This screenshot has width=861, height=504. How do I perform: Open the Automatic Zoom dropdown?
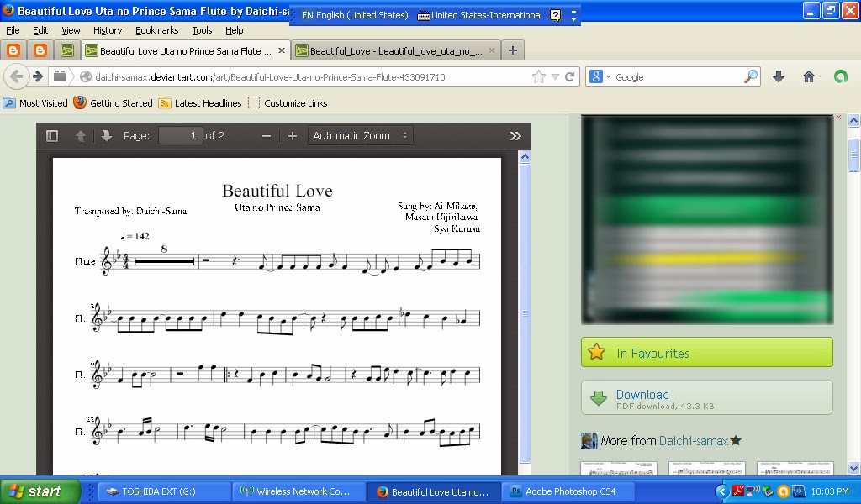pyautogui.click(x=360, y=135)
